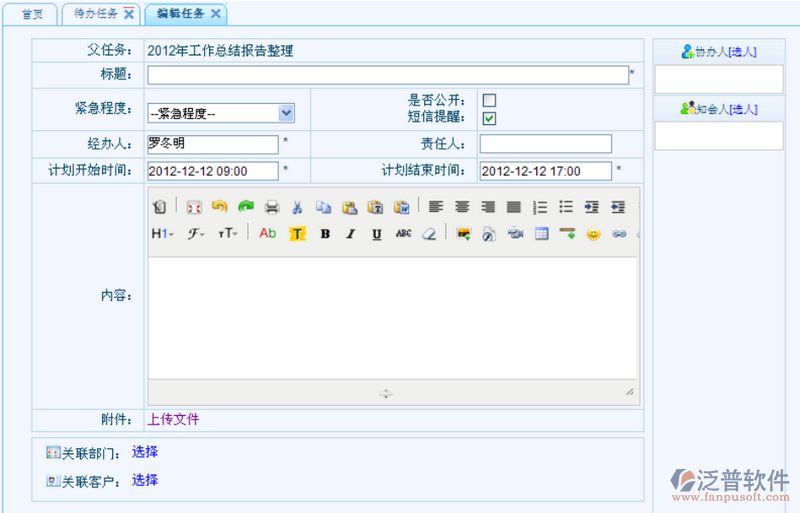Viewport: 800px width, 513px height.
Task: Go to the 首页 tab
Action: coord(33,13)
